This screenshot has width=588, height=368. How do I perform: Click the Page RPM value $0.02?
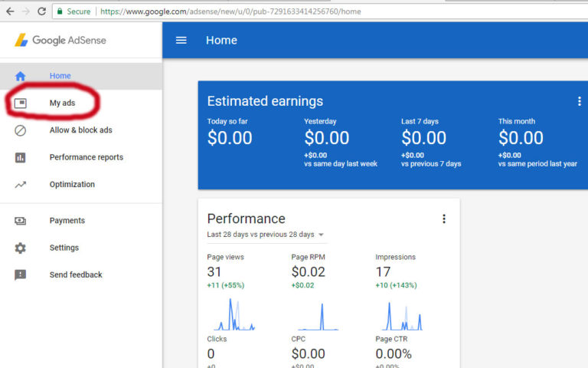[309, 272]
